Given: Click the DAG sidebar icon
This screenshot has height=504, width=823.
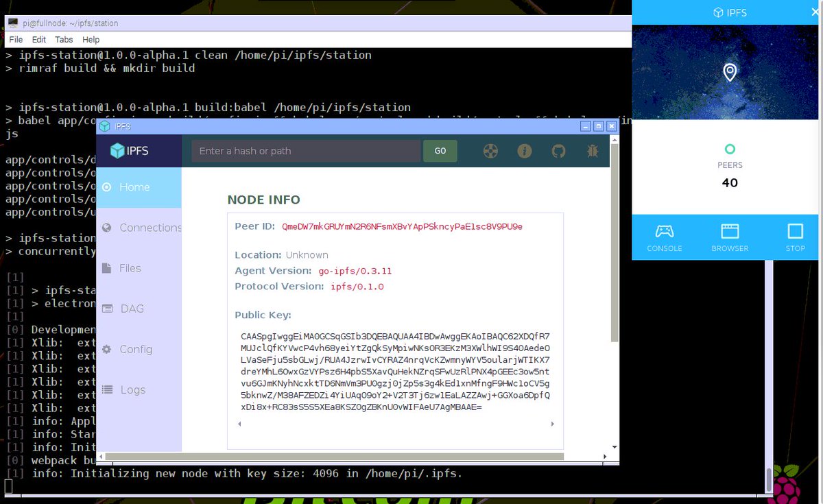Looking at the screenshot, I should point(106,309).
